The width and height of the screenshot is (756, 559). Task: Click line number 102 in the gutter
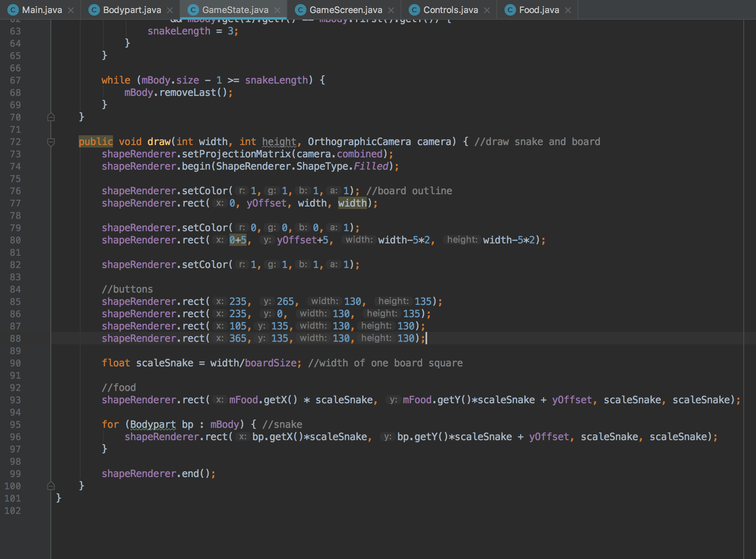(x=13, y=511)
